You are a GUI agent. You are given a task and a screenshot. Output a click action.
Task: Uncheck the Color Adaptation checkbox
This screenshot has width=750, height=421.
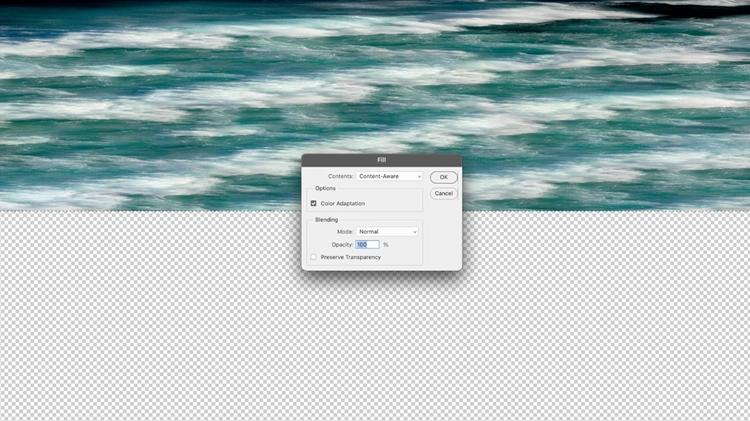point(313,203)
